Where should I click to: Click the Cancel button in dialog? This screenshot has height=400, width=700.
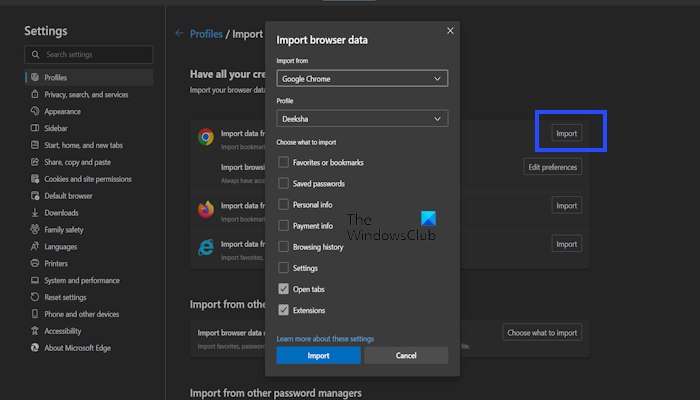coord(406,355)
